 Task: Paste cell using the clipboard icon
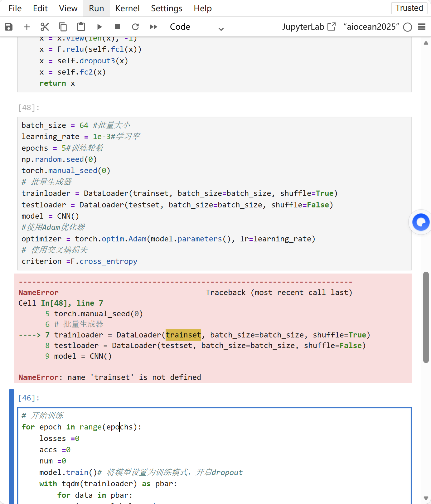coord(81,27)
